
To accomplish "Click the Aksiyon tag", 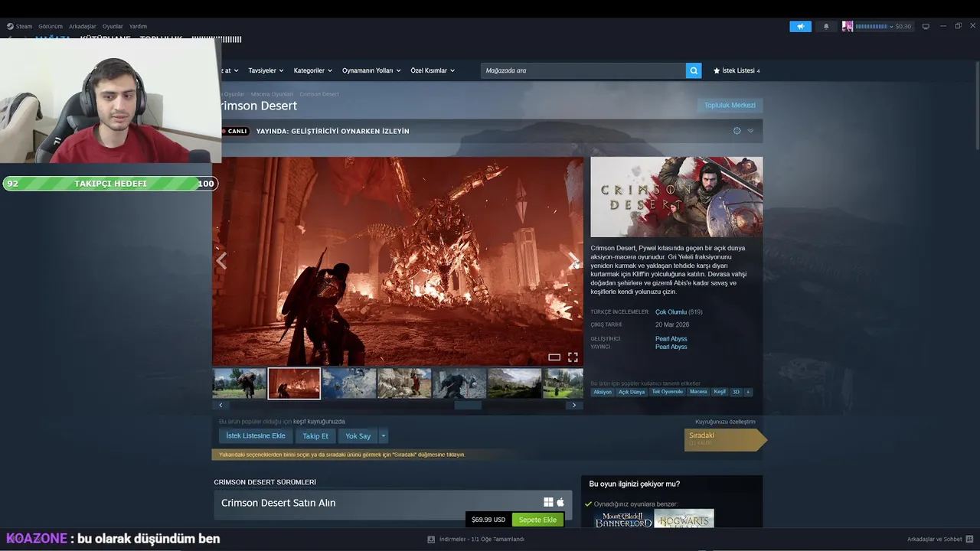I will 603,392.
